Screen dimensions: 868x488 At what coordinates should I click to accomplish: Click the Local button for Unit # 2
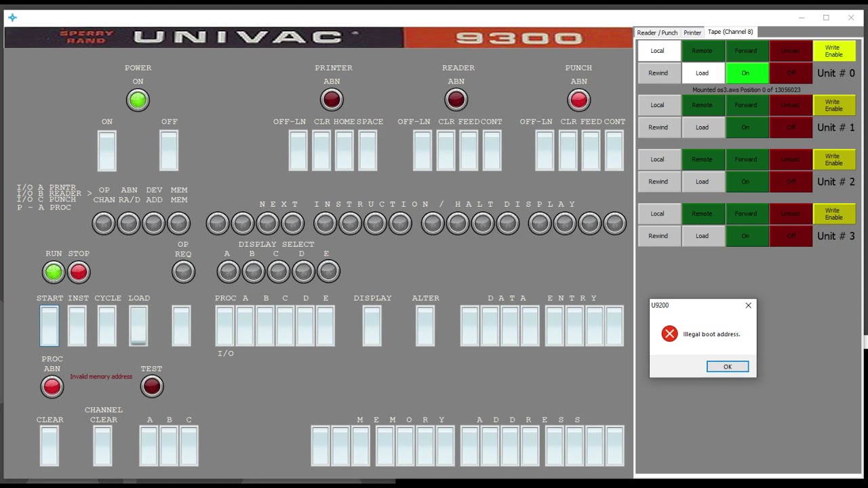tap(658, 159)
